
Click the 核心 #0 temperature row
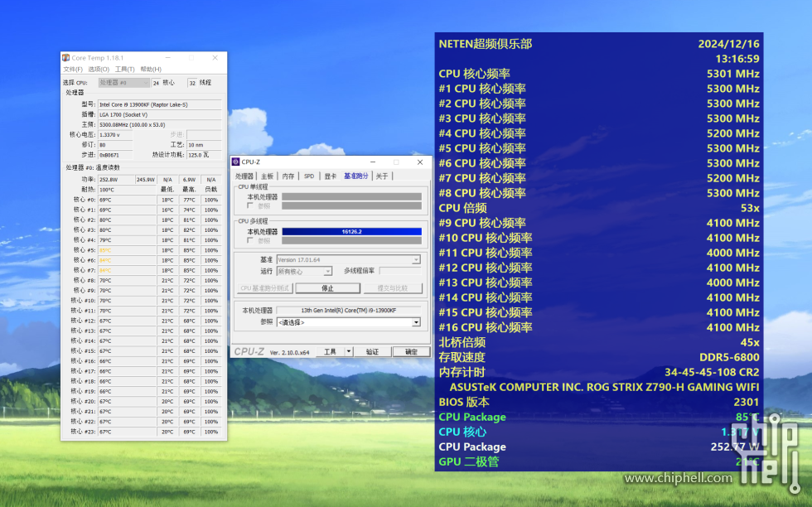(x=146, y=200)
